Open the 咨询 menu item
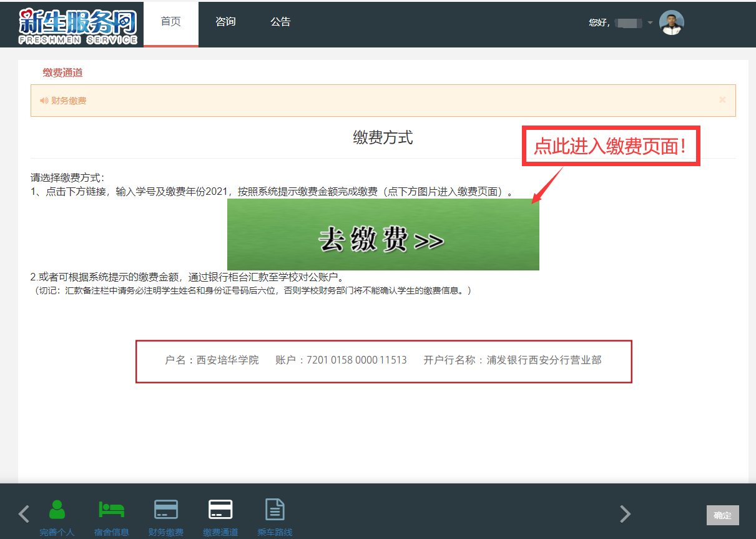This screenshot has height=539, width=756. (225, 22)
